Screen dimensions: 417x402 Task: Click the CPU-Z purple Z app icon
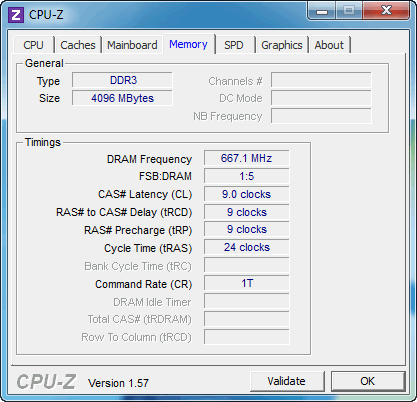pyautogui.click(x=16, y=15)
